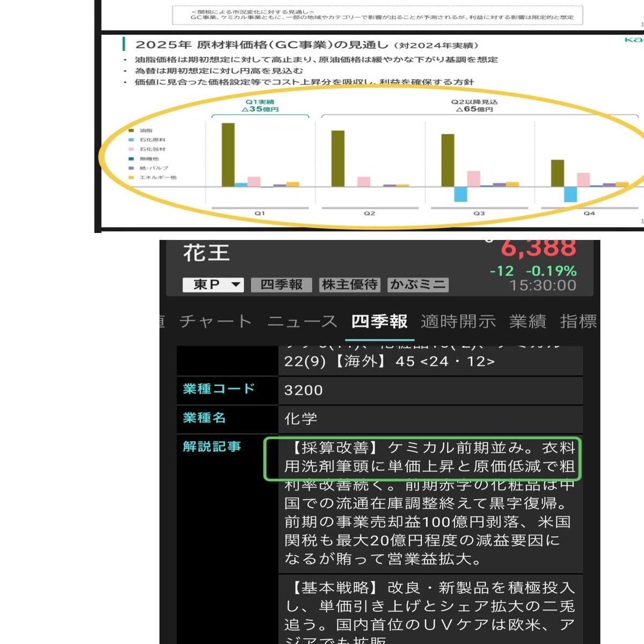Click the 花王 company name
The image size is (644, 644).
(206, 253)
